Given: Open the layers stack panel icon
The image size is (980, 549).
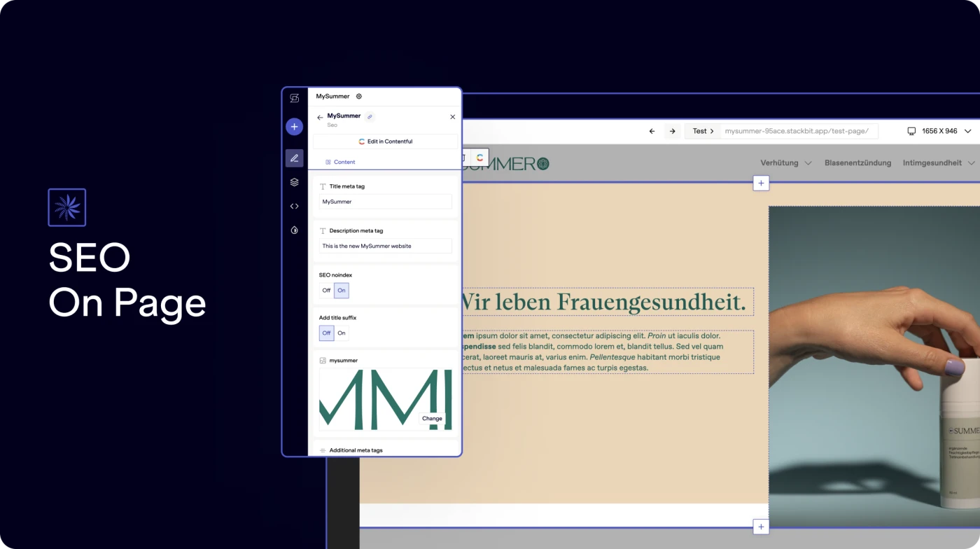Looking at the screenshot, I should click(294, 182).
